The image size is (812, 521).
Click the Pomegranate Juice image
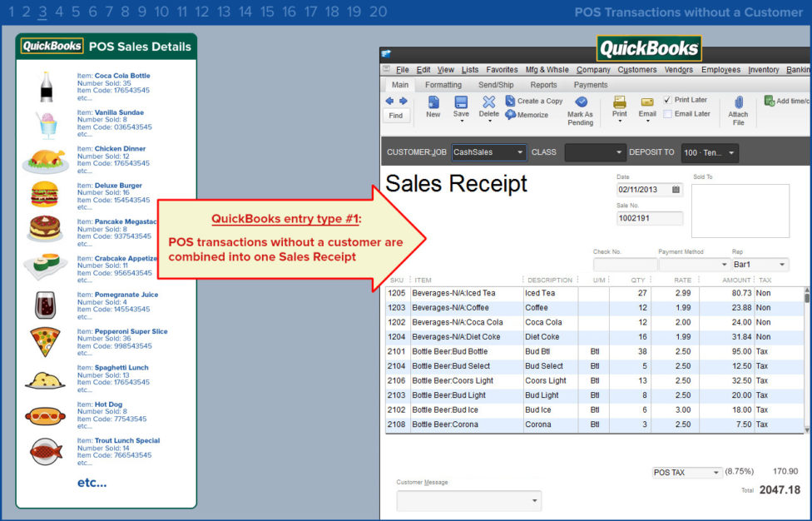pos(46,305)
